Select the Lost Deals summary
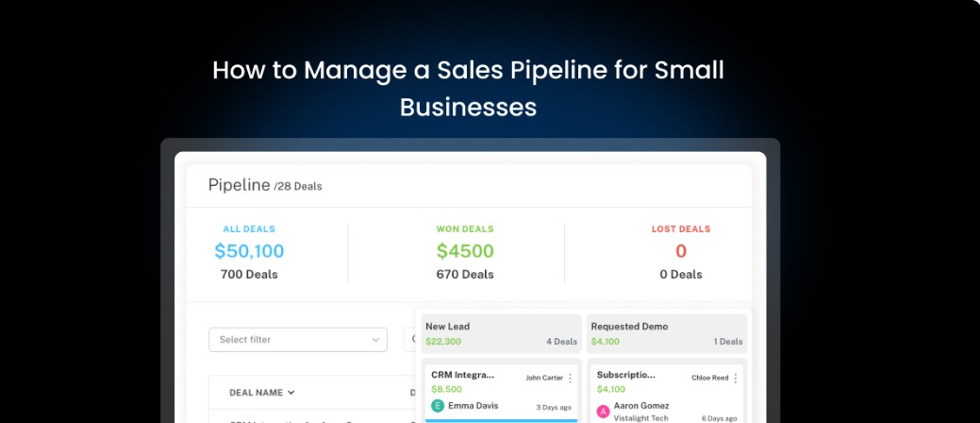This screenshot has width=980, height=423. point(680,251)
